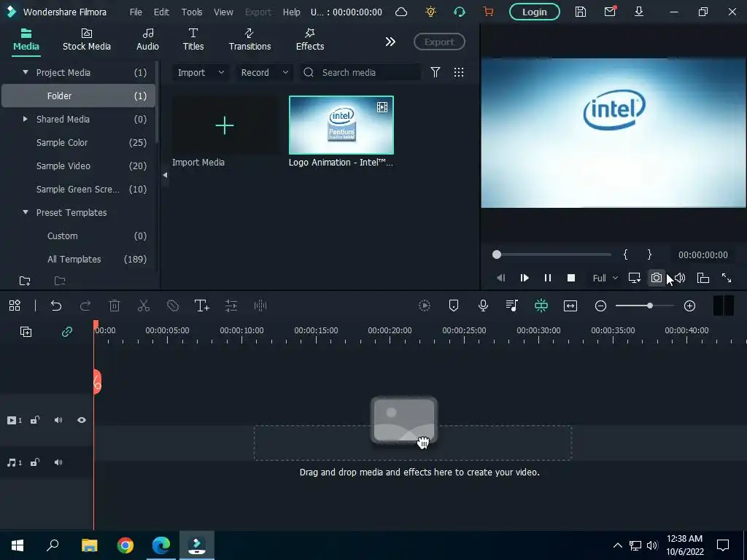Open the File menu
Viewport: 747px width, 560px height.
point(136,12)
